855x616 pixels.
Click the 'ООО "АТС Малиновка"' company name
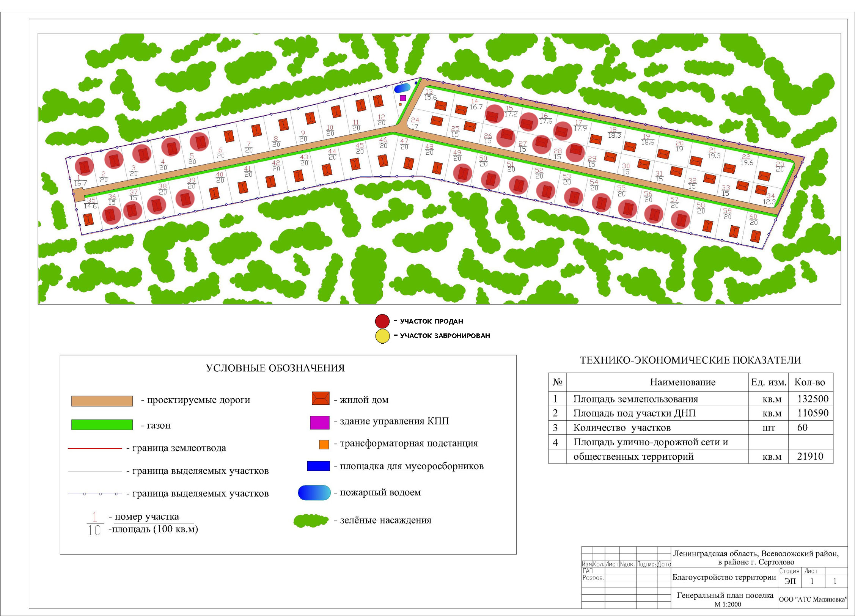point(813,599)
